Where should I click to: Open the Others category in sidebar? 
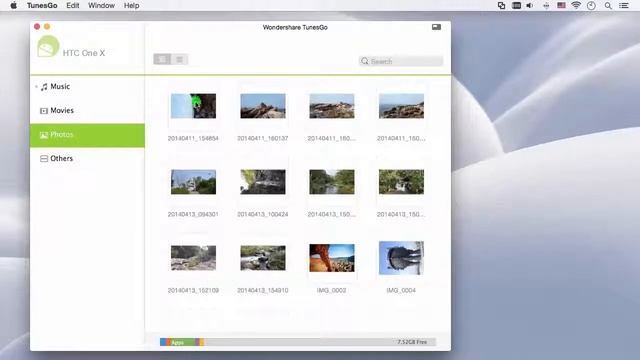click(x=87, y=158)
